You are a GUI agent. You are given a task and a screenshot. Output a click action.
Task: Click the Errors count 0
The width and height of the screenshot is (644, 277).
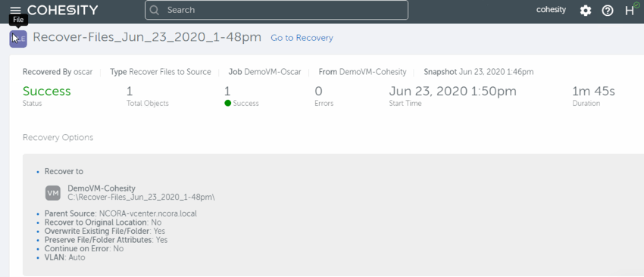pyautogui.click(x=319, y=91)
